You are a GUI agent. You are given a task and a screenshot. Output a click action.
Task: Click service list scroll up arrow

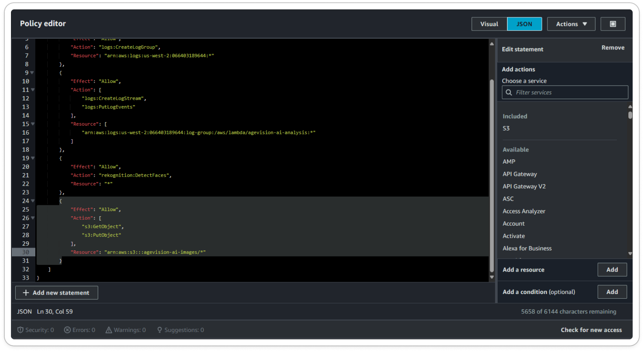pos(630,107)
